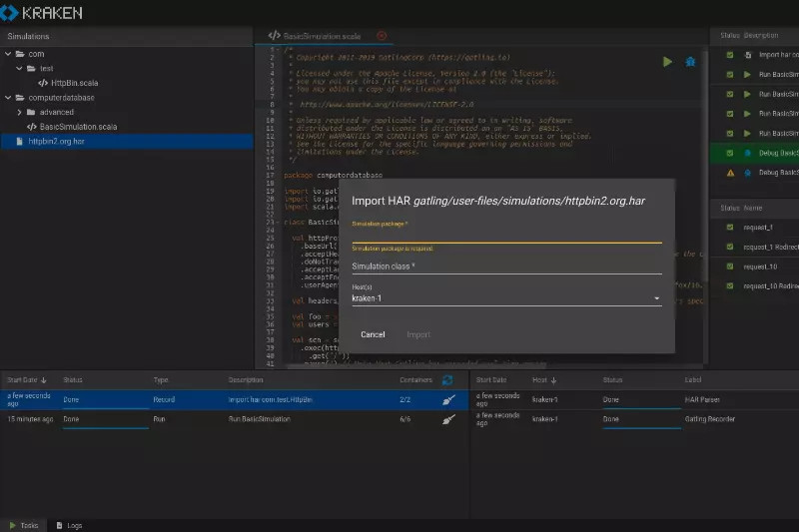The image size is (799, 532).
Task: Select the Gatling Recorder container row
Action: (x=634, y=419)
